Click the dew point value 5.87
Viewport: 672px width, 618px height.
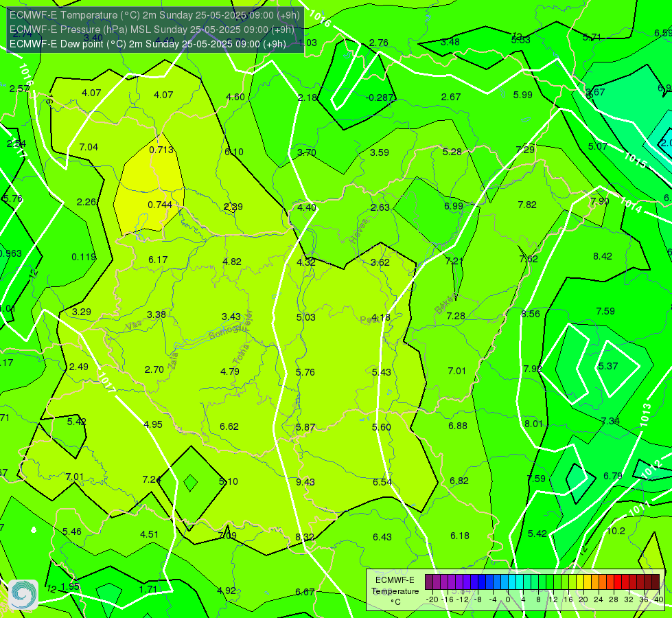(305, 428)
